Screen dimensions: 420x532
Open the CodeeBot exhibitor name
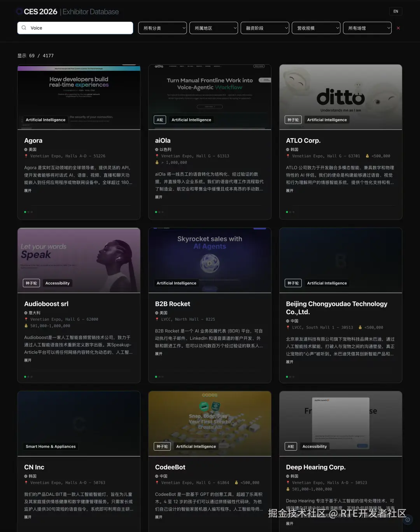point(170,467)
